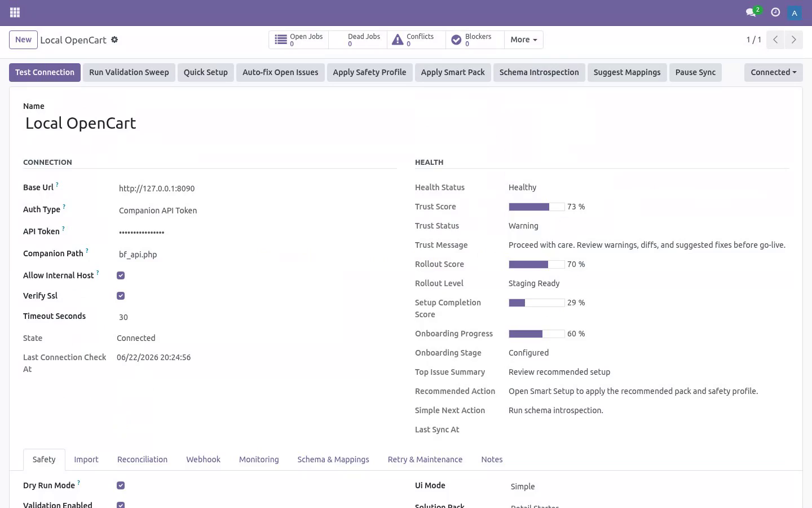Edit the Companion Path field

point(257,255)
